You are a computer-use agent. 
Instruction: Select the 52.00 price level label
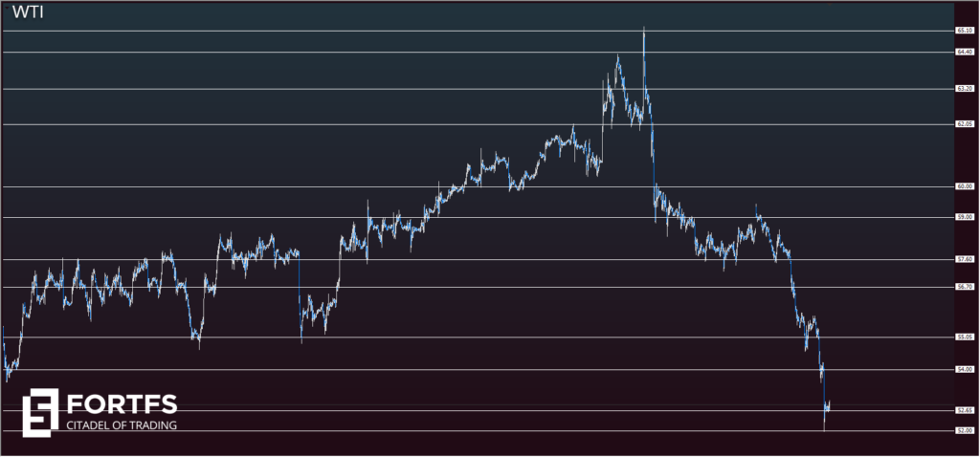click(x=964, y=430)
